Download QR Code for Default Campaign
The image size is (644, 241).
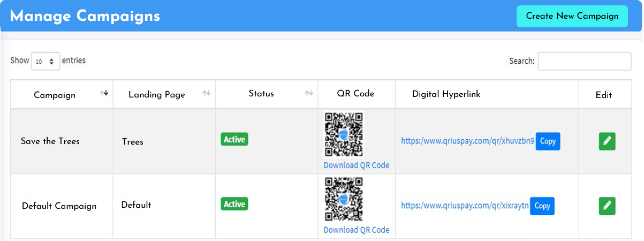click(357, 230)
